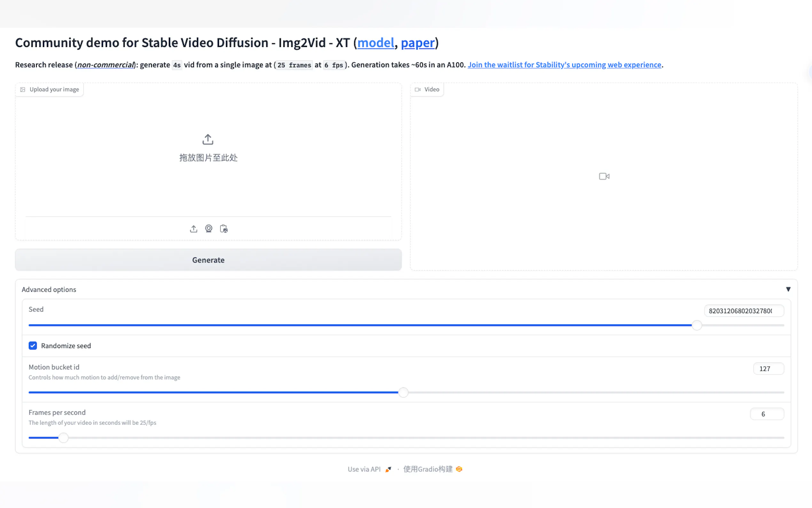Click the large upload arrow in the drop zone
Screen dimensions: 812x508
click(208, 139)
